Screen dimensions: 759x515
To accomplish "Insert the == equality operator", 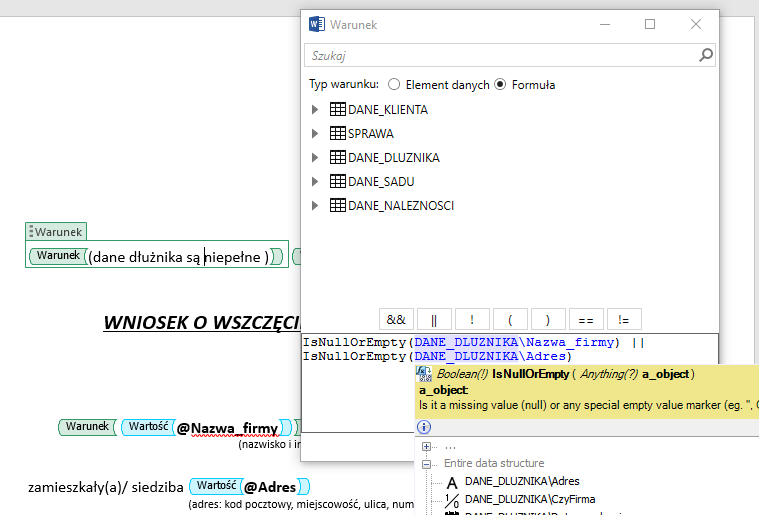I will click(x=586, y=320).
